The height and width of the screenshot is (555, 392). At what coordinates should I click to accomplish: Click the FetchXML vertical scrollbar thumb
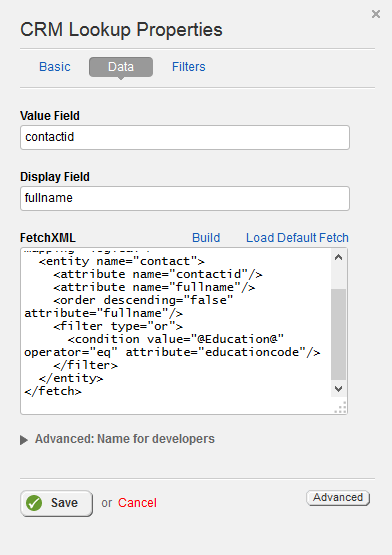point(339,334)
